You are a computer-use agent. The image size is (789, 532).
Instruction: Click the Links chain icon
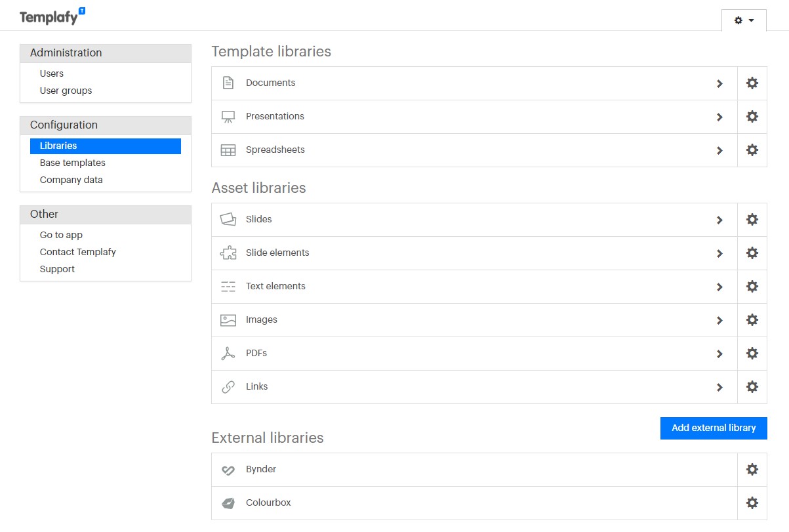click(x=228, y=387)
